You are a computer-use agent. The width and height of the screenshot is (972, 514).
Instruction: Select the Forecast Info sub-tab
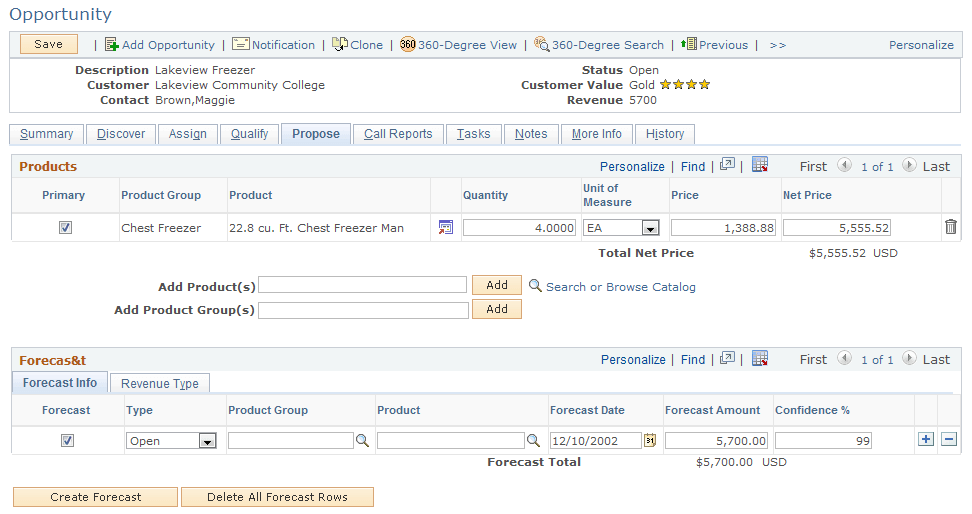coord(60,383)
